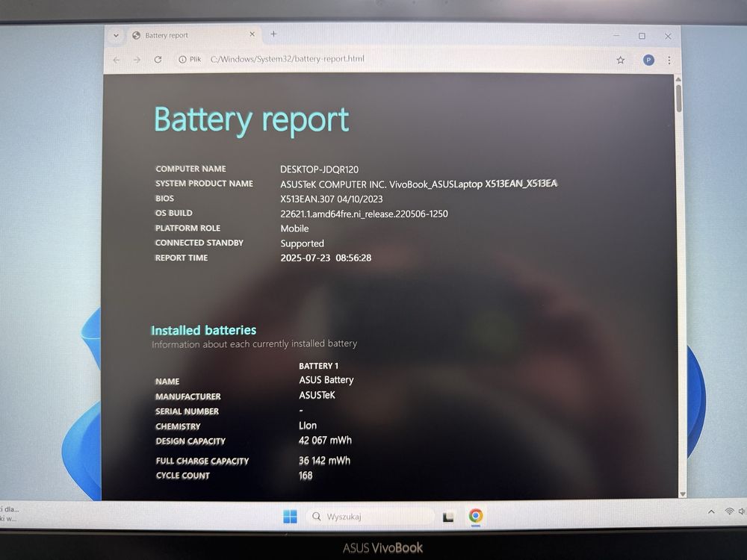Click the CYCLE COUNT label
Viewport: 747px width, 560px height.
[x=182, y=475]
